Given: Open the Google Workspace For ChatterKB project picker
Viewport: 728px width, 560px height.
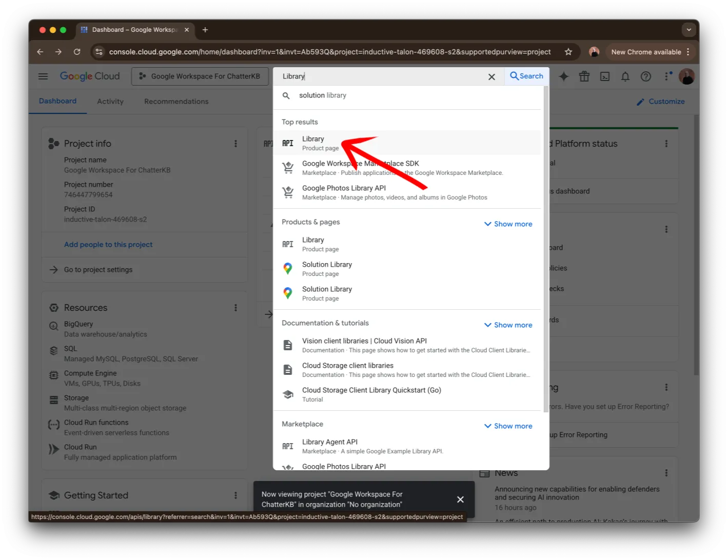Looking at the screenshot, I should pyautogui.click(x=200, y=76).
